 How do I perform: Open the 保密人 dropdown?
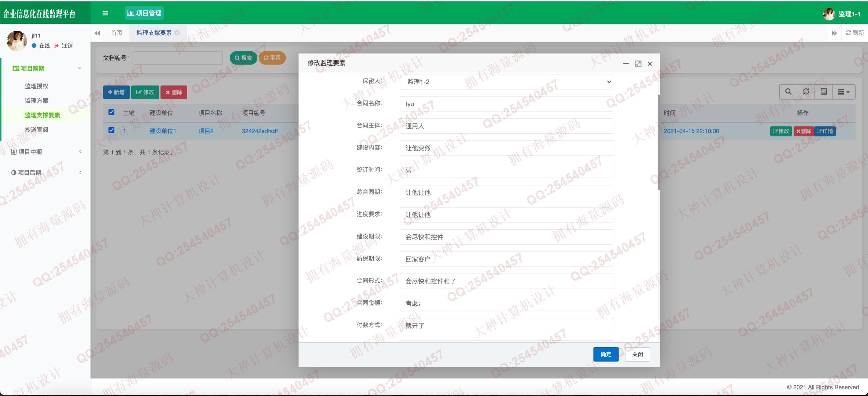click(506, 82)
